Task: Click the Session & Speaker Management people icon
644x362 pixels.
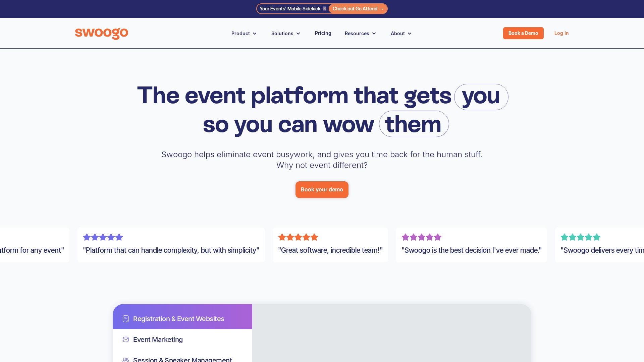Action: [126, 360]
